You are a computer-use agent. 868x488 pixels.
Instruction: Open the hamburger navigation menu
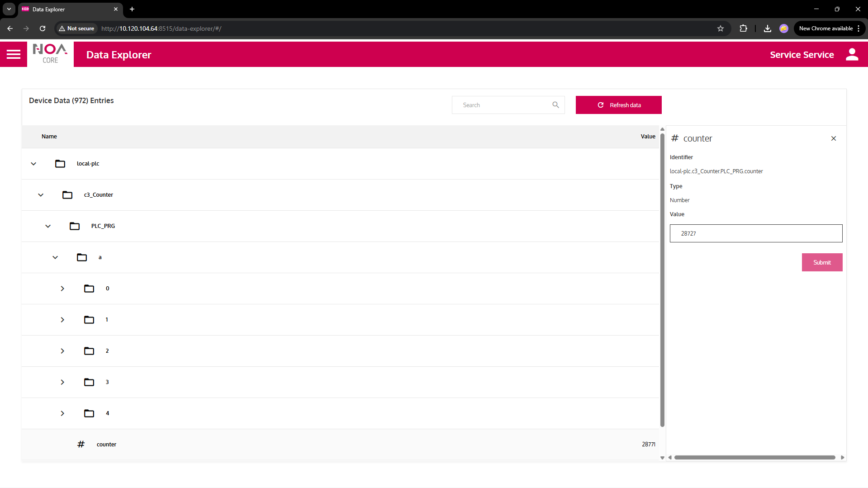[14, 54]
